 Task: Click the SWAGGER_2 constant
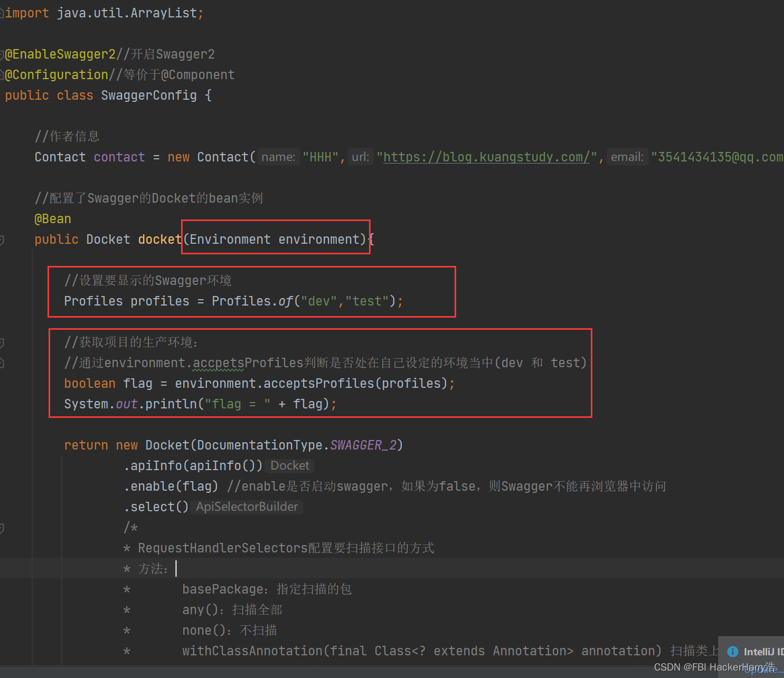(x=363, y=445)
